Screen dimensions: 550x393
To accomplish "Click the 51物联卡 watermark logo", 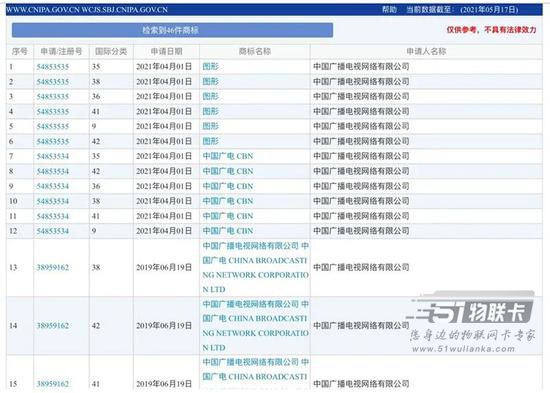I will pos(472,321).
